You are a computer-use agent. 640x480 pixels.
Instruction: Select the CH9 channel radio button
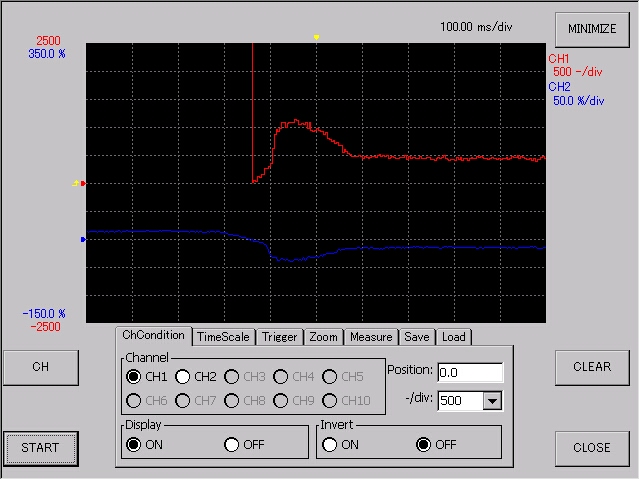click(280, 401)
